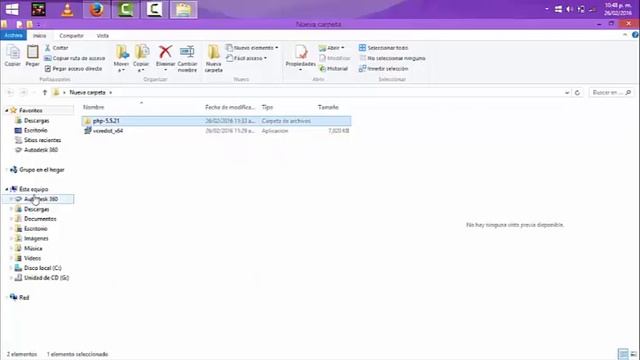Click the Pegar clipboard icon
This screenshot has height=360, width=640.
click(32, 56)
